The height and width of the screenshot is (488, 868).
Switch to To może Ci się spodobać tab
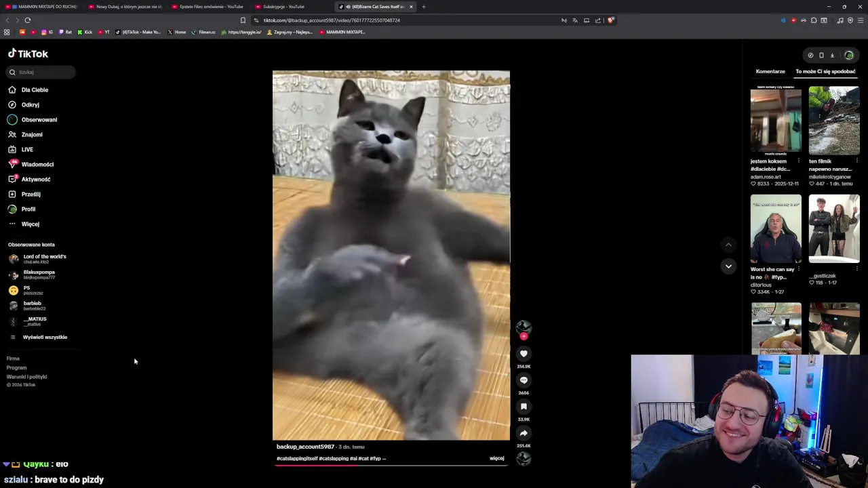(825, 71)
